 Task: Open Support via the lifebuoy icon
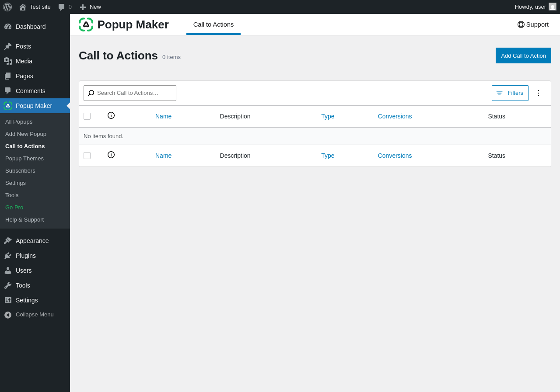click(521, 24)
